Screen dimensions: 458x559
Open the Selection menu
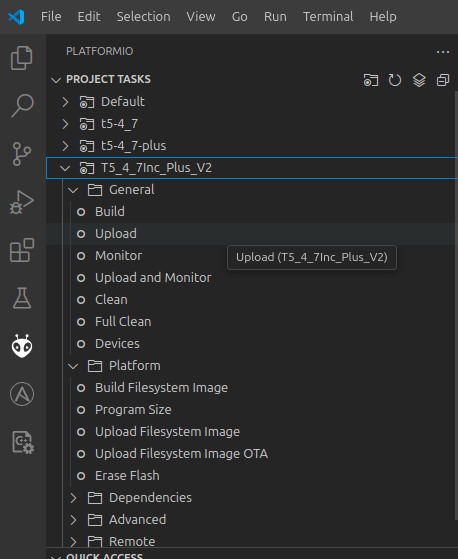pyautogui.click(x=144, y=16)
